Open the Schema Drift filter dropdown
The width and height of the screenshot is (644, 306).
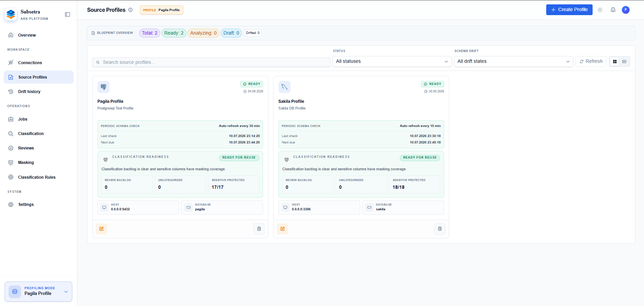(x=514, y=61)
